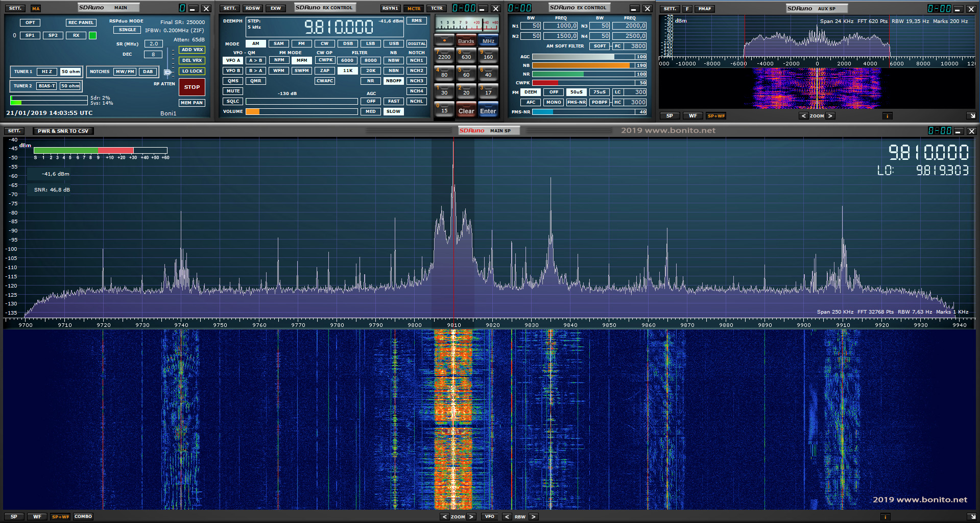The width and height of the screenshot is (980, 523).
Task: Click the MHz keypad button
Action: (x=488, y=41)
